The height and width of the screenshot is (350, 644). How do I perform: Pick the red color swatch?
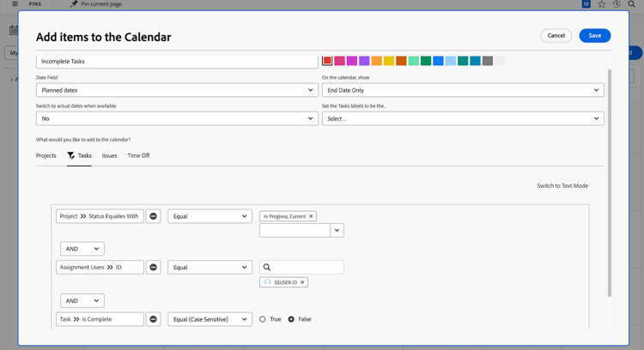pyautogui.click(x=327, y=61)
